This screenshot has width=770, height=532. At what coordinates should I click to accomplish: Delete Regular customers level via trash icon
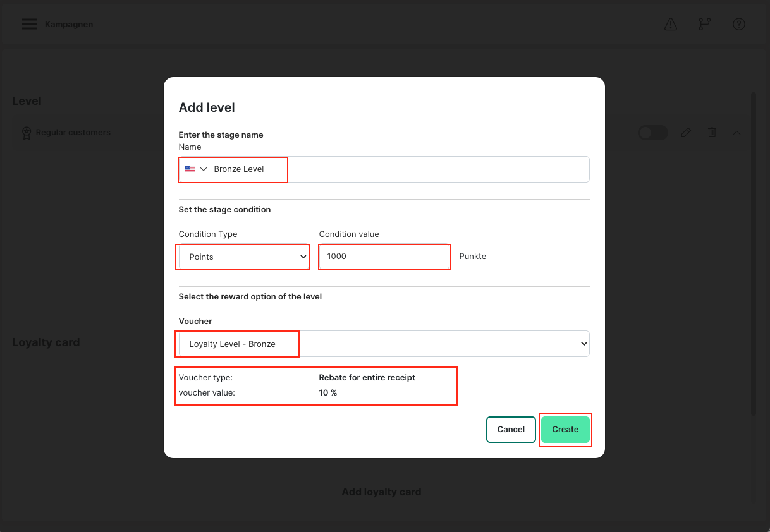tap(712, 133)
